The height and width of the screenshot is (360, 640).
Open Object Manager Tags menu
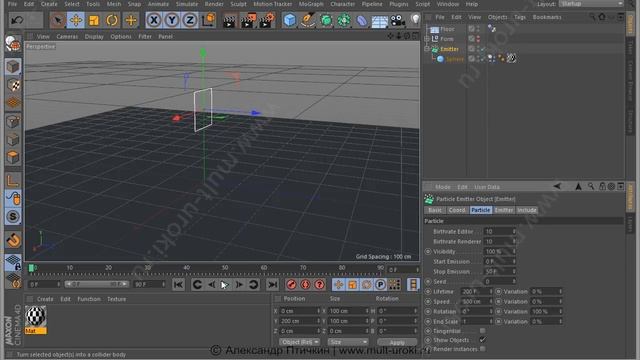point(520,17)
